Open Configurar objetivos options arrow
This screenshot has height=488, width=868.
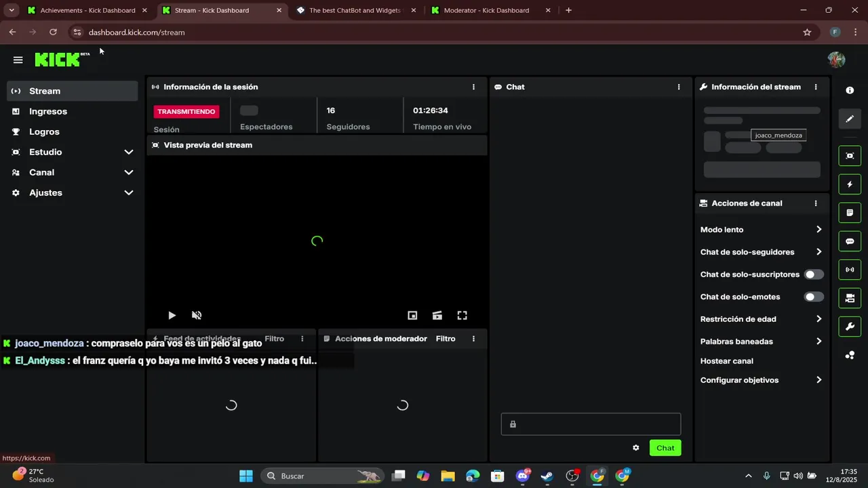click(818, 380)
